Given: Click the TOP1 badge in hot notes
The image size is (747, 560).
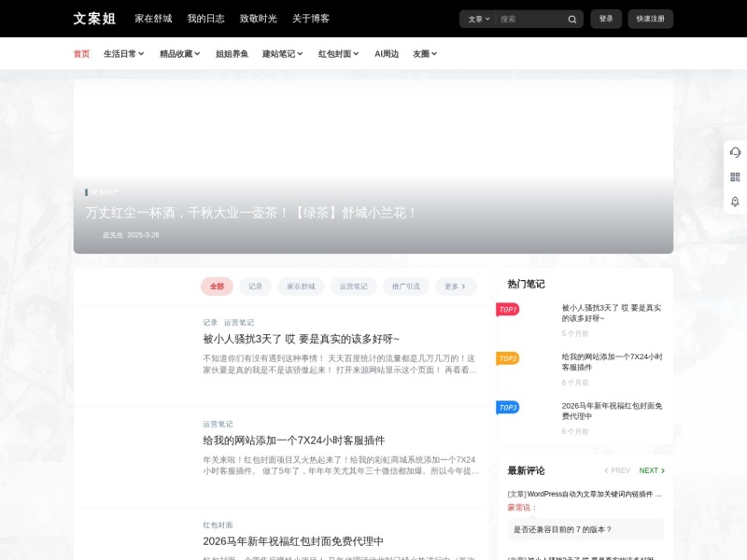Looking at the screenshot, I should point(508,310).
